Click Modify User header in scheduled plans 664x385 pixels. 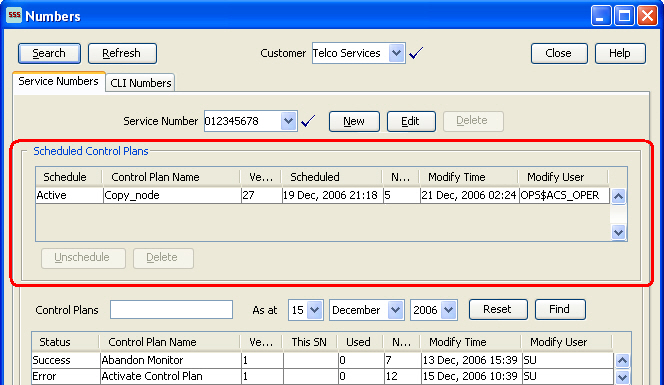point(563,177)
